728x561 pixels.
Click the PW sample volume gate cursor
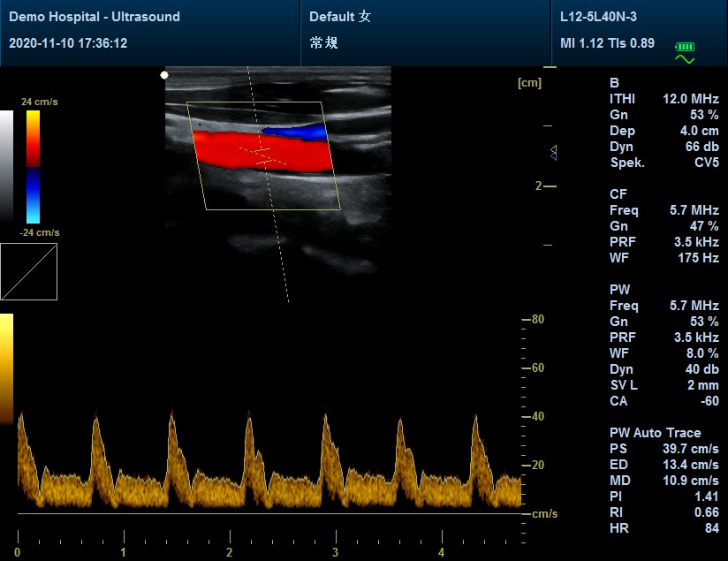point(267,155)
